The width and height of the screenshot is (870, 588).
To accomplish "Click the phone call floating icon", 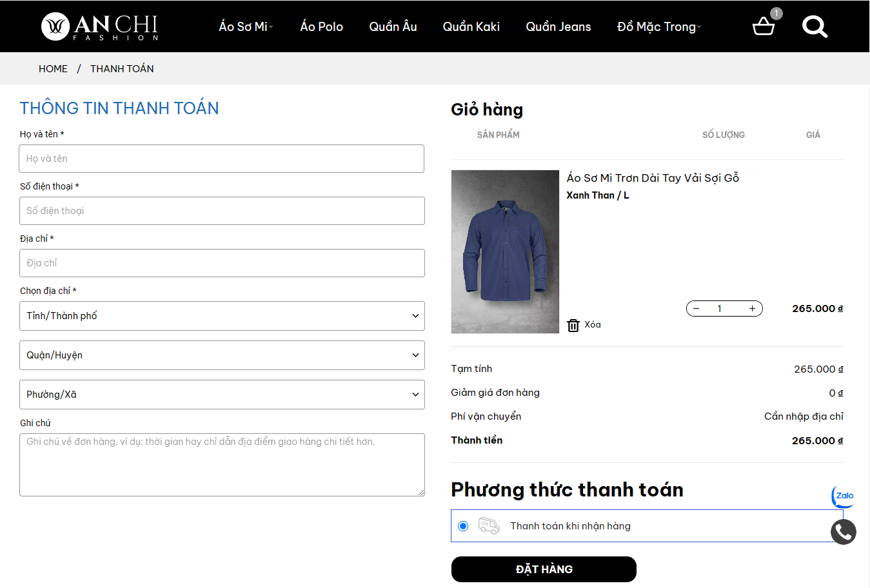I will [x=843, y=532].
